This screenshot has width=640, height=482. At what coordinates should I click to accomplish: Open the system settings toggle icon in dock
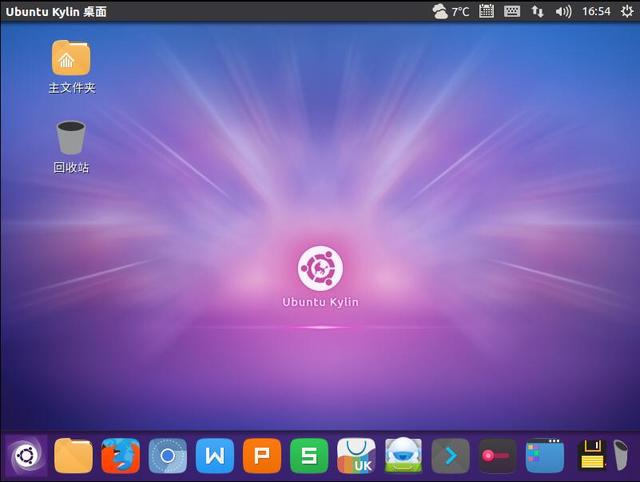[497, 457]
